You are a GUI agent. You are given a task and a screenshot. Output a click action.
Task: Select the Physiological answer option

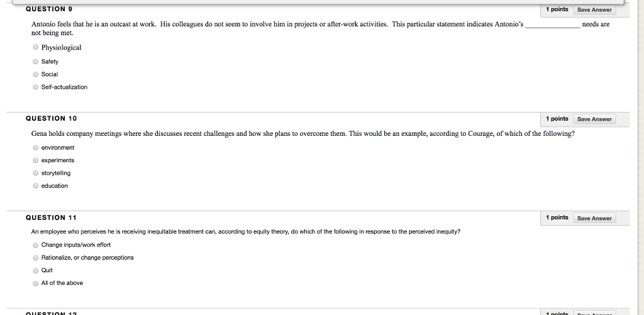click(x=35, y=48)
